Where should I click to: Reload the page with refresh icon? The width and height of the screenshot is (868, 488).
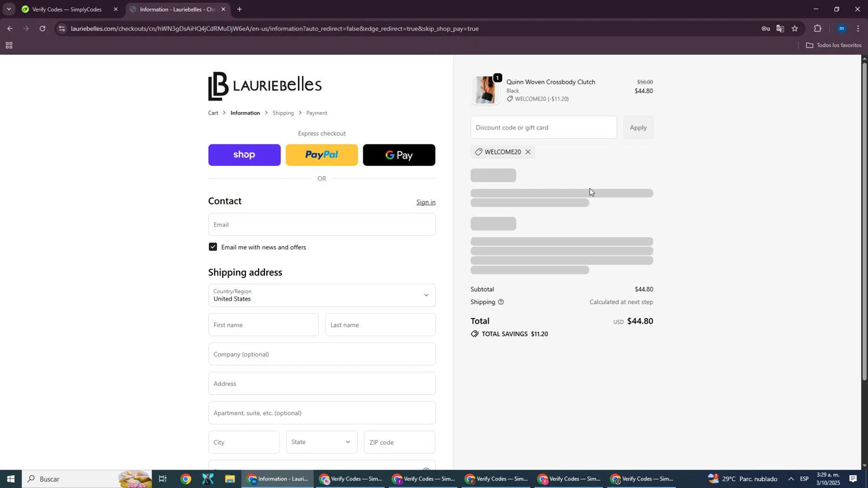click(42, 28)
